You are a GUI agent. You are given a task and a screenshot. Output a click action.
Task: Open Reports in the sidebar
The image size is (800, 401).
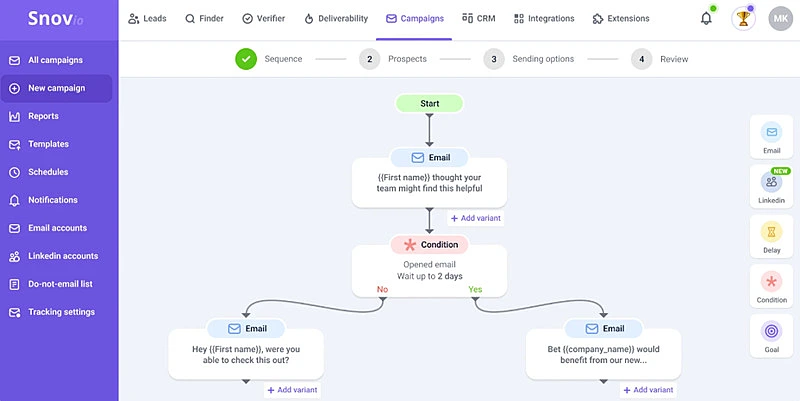pyautogui.click(x=43, y=116)
